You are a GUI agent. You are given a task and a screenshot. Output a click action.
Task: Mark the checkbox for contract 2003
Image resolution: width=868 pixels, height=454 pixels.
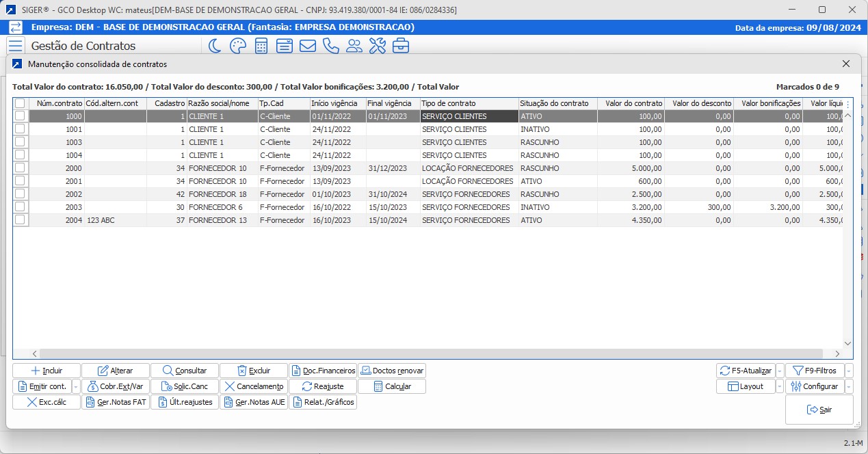coord(20,206)
